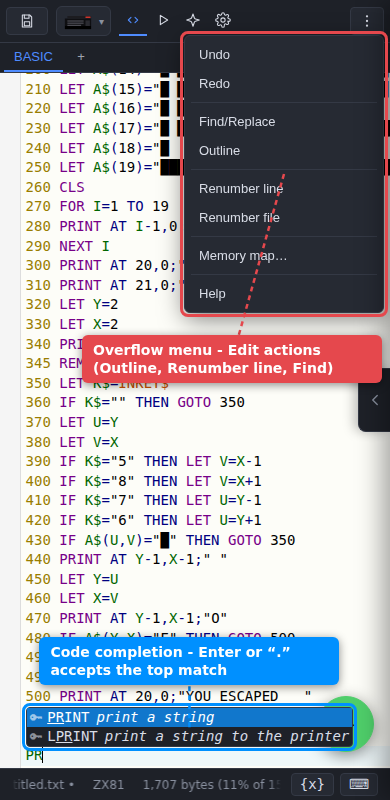Image resolution: width=390 pixels, height=800 pixels.
Task: Click line 270 FOR I=1 TO 19
Action: (x=97, y=207)
